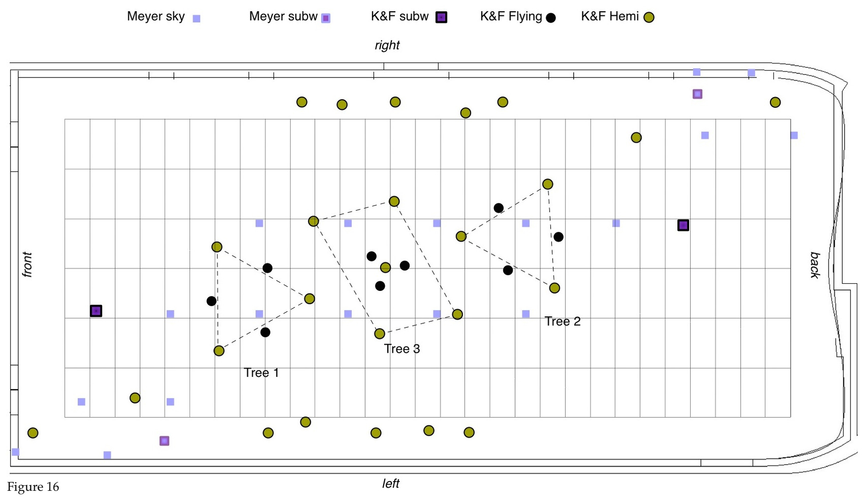Screen dimensions: 868x502
Task: Select the K&F Hemi legend olive dot
Action: pos(648,18)
